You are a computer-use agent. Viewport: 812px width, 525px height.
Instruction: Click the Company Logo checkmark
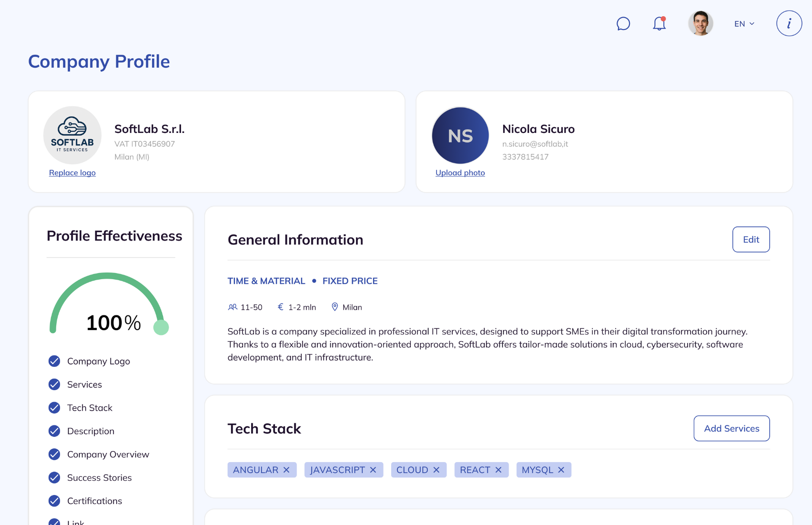(53, 361)
